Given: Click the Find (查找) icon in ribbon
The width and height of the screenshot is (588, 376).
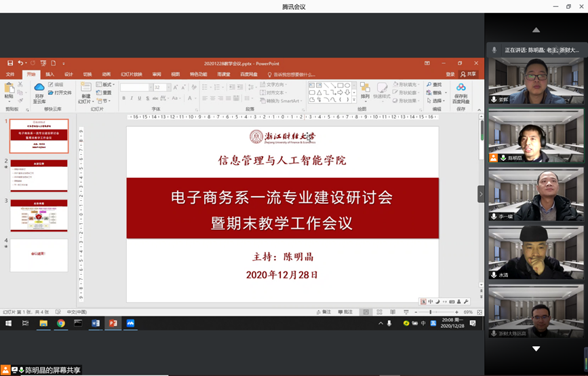Looking at the screenshot, I should [435, 85].
